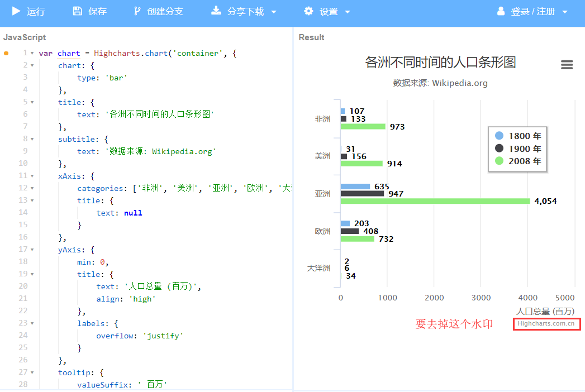Click the dropdown caret next to 分享下载
Image resolution: width=585 pixels, height=392 pixels.
(274, 12)
